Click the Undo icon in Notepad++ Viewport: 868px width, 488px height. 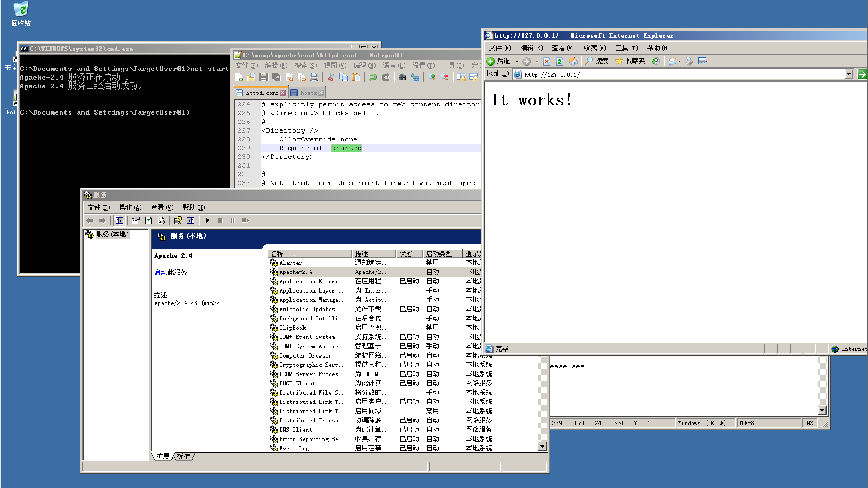point(373,78)
